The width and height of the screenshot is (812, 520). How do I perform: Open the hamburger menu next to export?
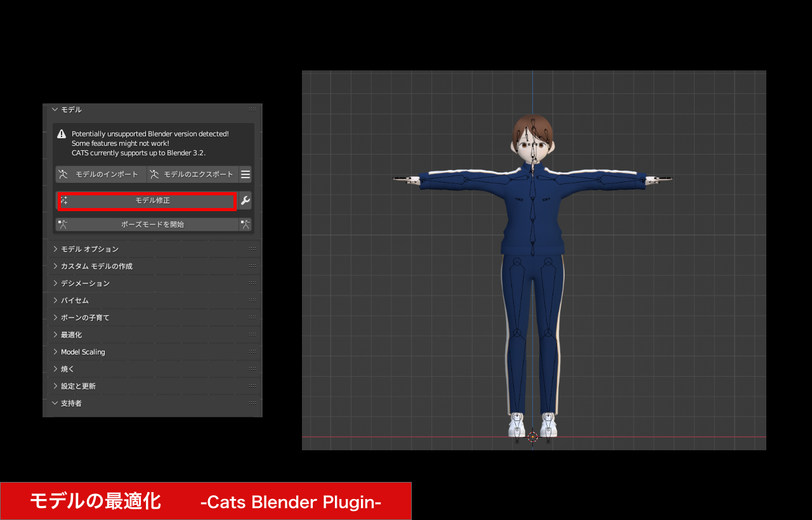(246, 174)
